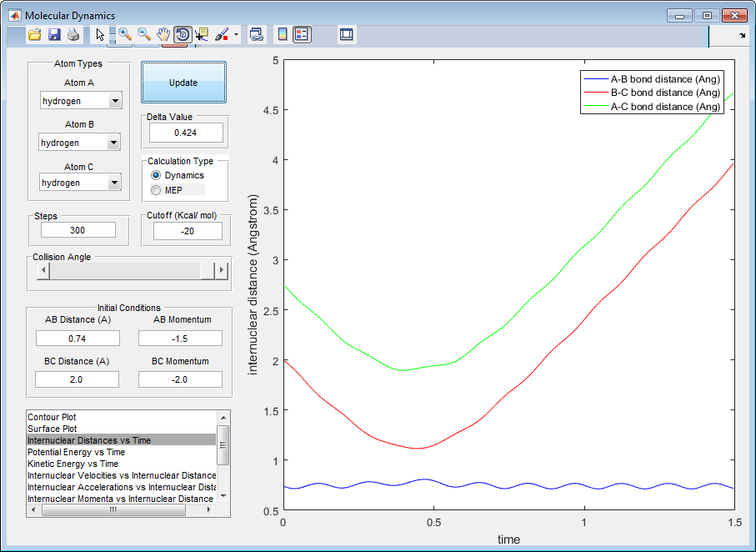Click the Print Figure icon

click(x=73, y=35)
